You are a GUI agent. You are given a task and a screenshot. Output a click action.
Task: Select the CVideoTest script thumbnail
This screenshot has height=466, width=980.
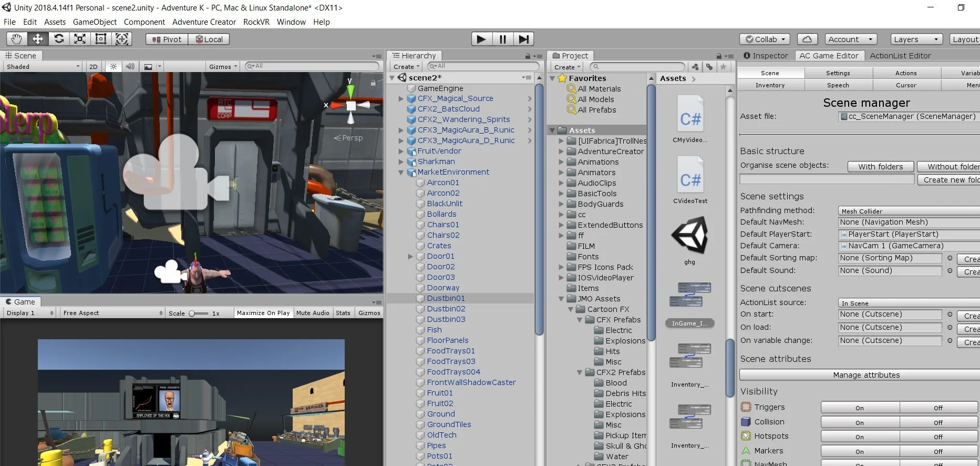690,180
